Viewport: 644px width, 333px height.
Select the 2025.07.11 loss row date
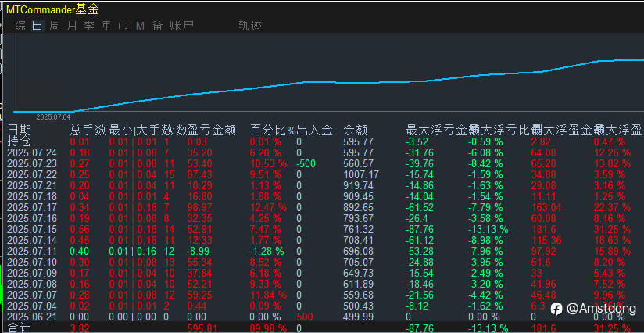click(32, 250)
